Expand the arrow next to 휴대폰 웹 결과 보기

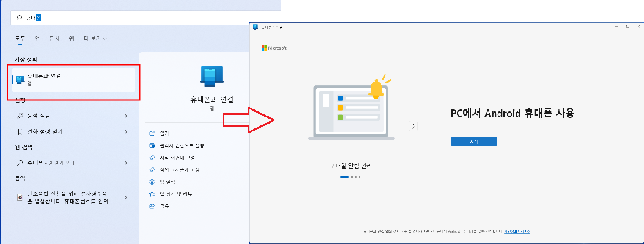click(126, 163)
